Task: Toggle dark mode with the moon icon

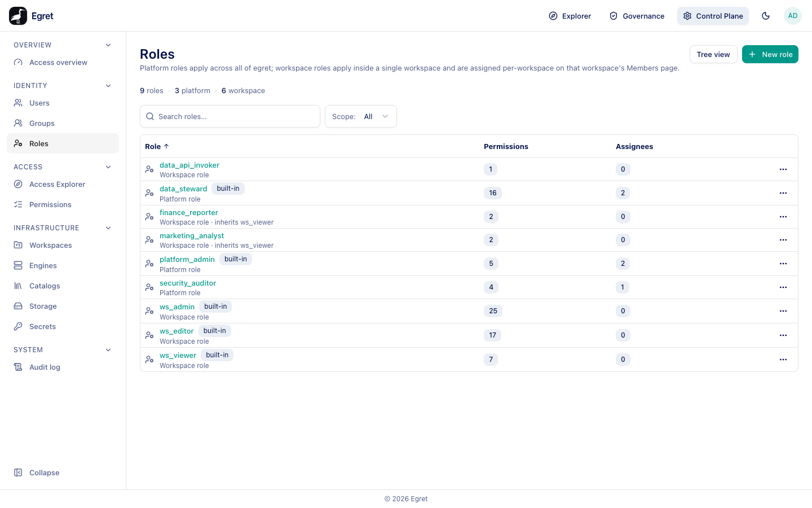Action: [x=766, y=16]
